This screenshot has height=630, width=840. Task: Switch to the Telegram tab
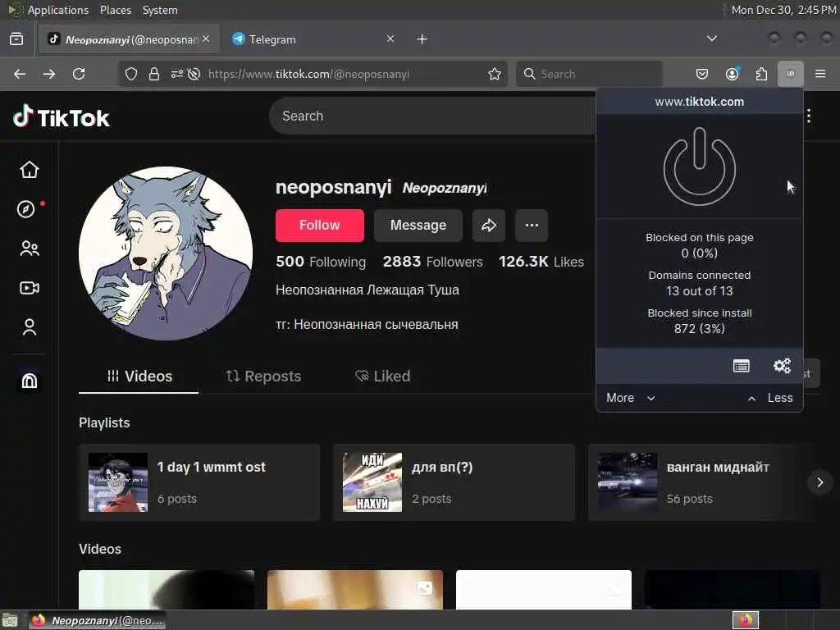pos(313,39)
